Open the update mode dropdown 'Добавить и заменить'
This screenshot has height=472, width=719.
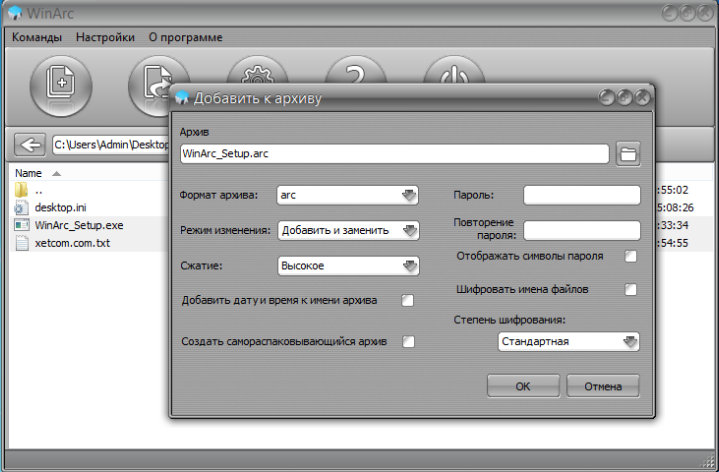pyautogui.click(x=348, y=230)
